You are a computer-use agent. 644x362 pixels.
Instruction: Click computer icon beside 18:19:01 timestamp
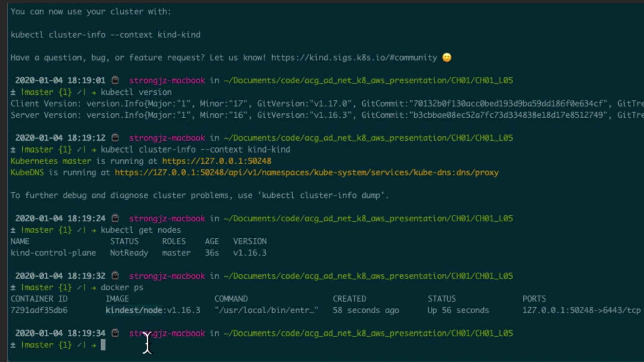(x=115, y=80)
